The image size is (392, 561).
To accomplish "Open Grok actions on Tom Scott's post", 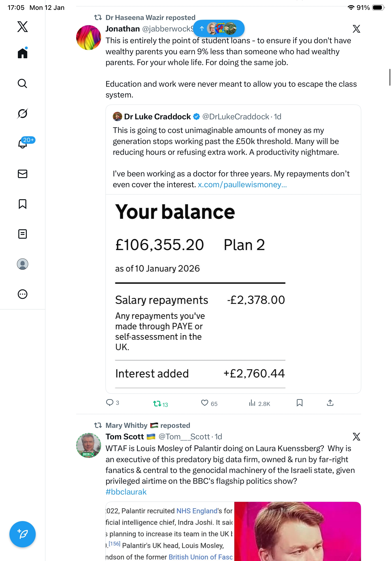I will coord(356,436).
